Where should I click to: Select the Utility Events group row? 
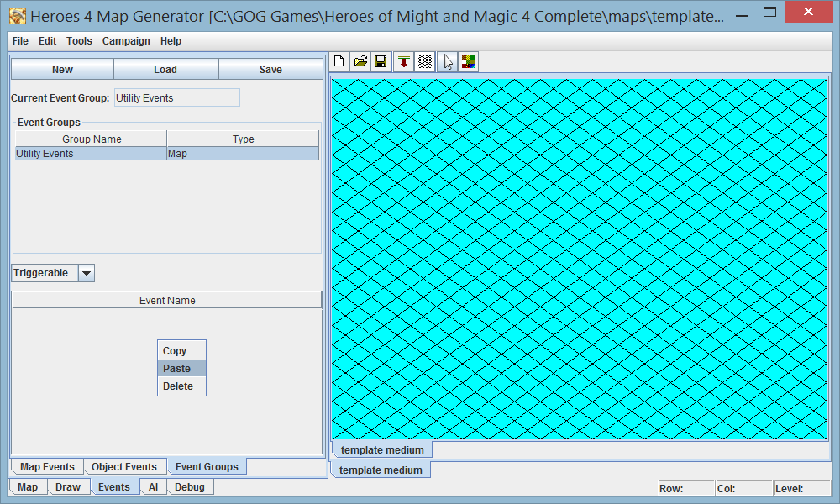tap(167, 153)
